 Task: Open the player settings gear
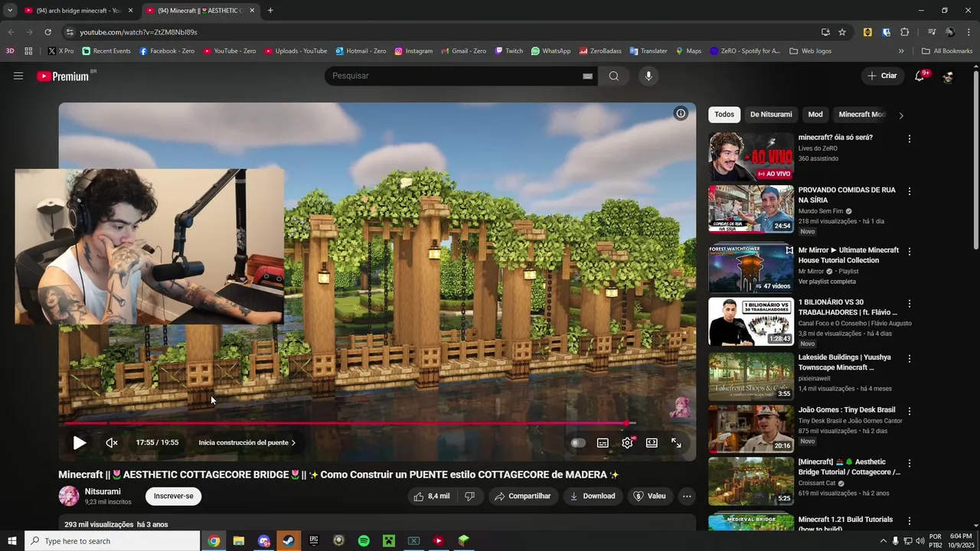coord(627,442)
